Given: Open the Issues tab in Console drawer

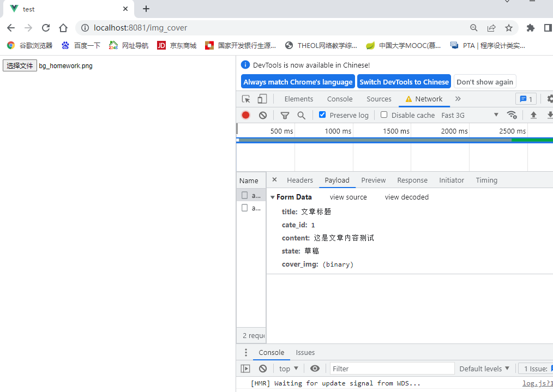Looking at the screenshot, I should [x=305, y=352].
